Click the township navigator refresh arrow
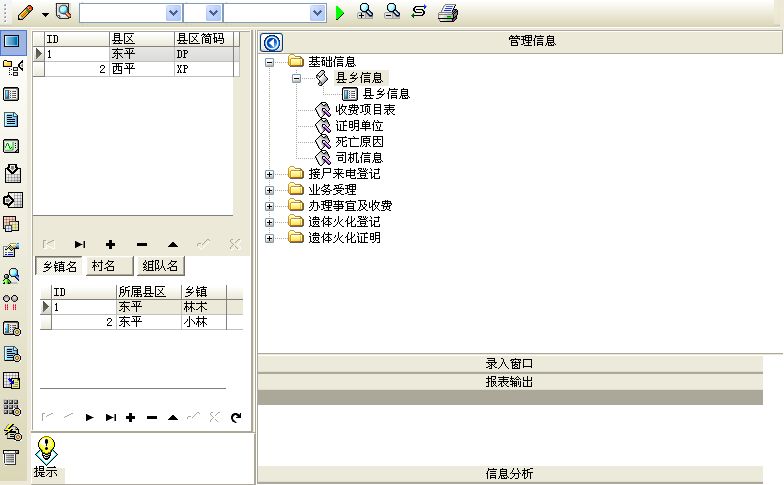784x485 pixels. [236, 418]
